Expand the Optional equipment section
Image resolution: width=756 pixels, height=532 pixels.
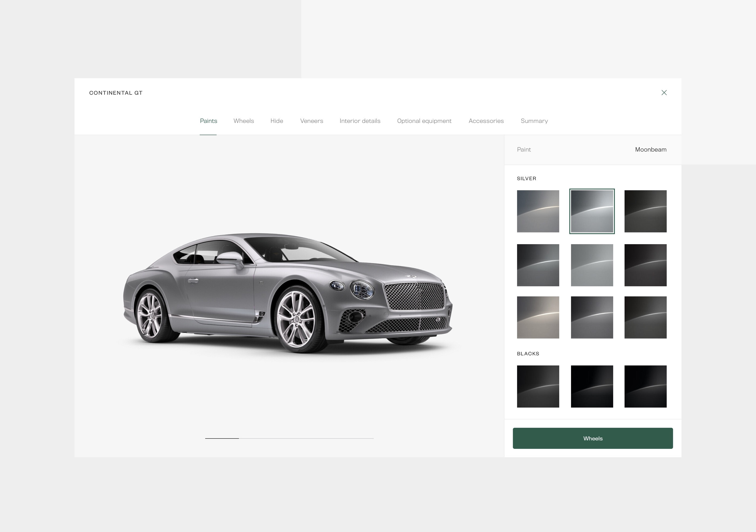coord(424,120)
